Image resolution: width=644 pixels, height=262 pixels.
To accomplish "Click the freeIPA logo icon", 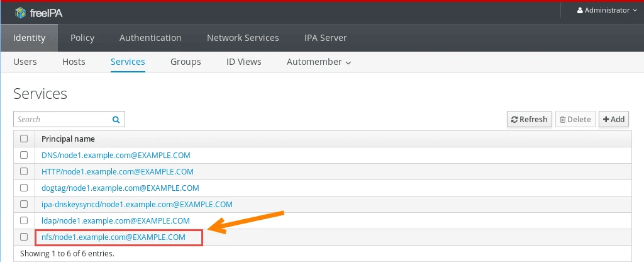I will (x=20, y=13).
